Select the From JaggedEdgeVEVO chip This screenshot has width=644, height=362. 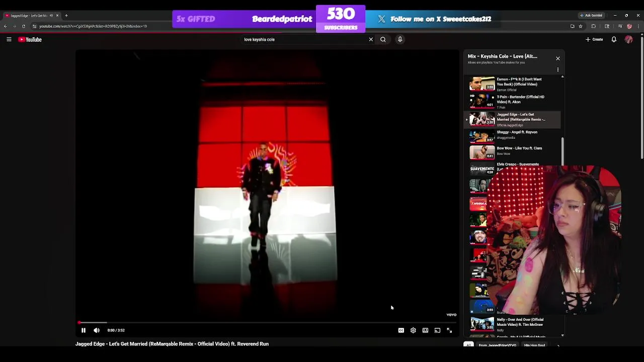tap(497, 345)
